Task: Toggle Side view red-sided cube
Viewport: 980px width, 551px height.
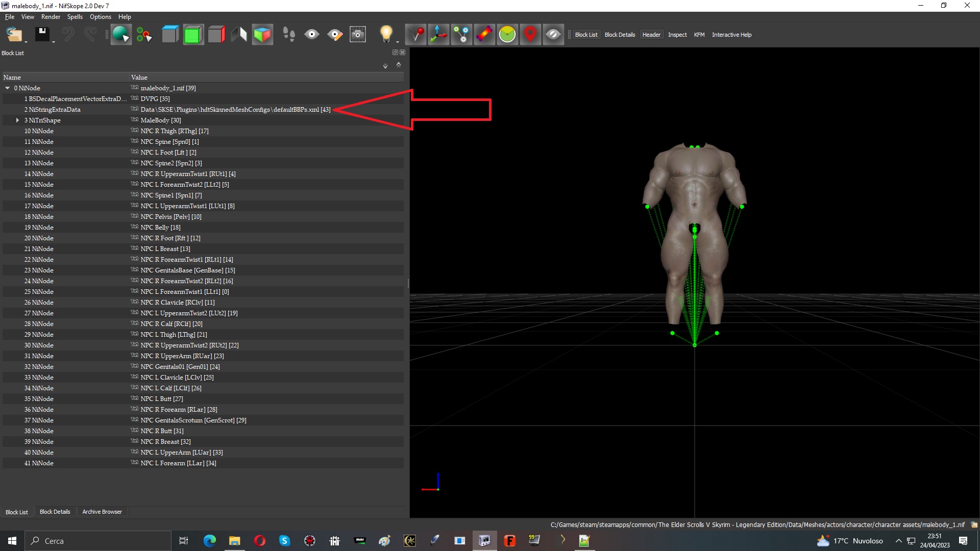Action: pyautogui.click(x=216, y=35)
